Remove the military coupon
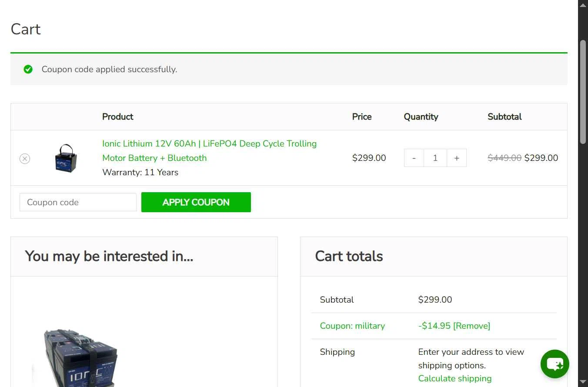 click(471, 326)
